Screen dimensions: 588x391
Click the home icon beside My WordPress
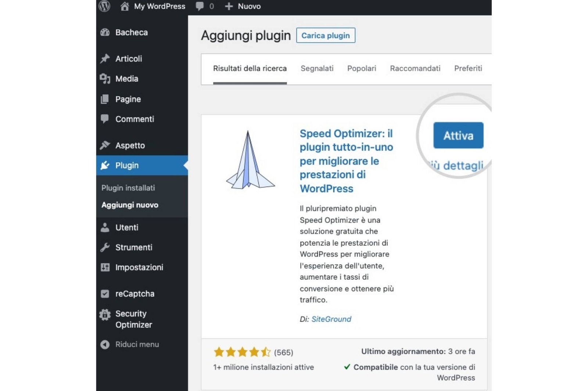tap(125, 6)
